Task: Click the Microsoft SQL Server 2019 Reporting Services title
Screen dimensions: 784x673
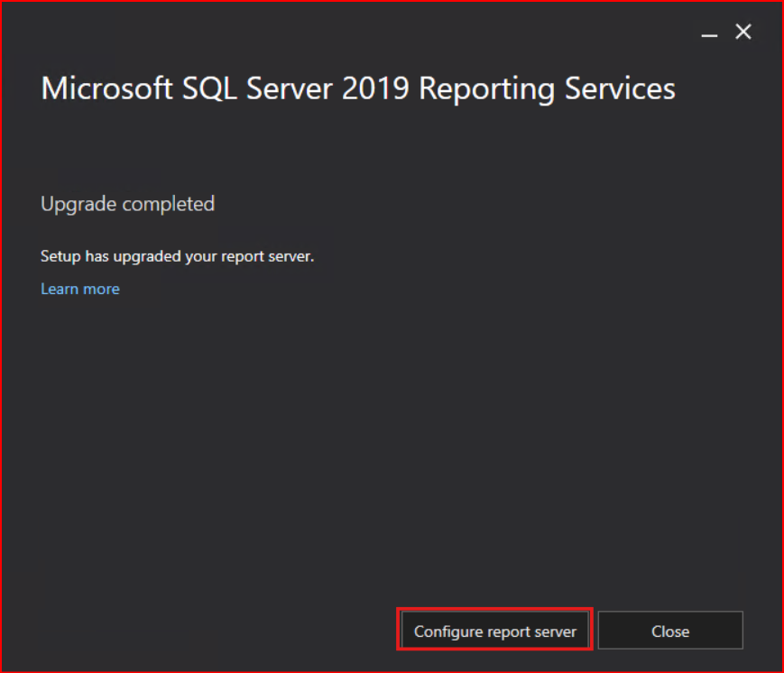Action: coord(358,89)
